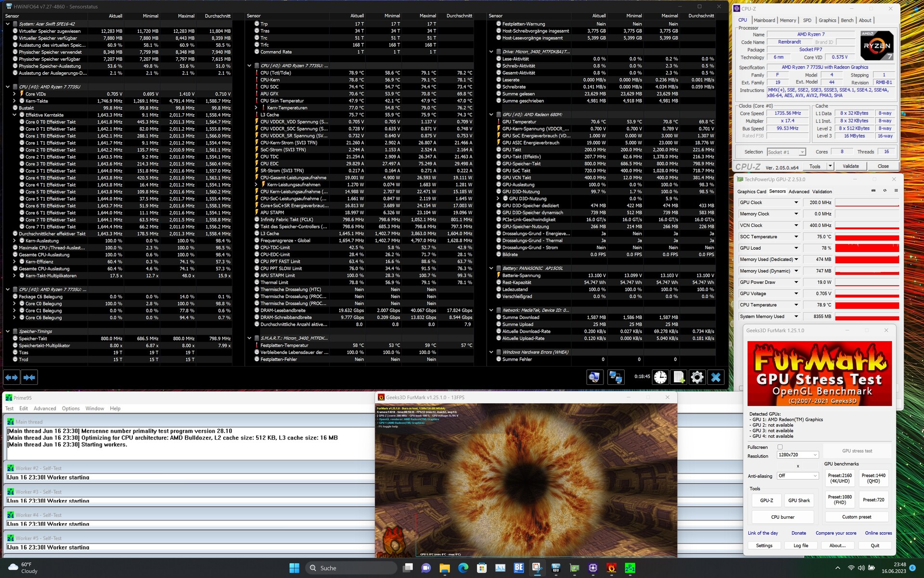Open Prime95 Options menu
924x578 pixels.
pyautogui.click(x=71, y=408)
